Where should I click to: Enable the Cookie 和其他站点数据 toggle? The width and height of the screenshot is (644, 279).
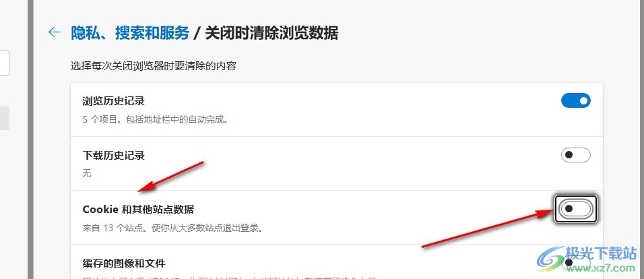(x=575, y=209)
